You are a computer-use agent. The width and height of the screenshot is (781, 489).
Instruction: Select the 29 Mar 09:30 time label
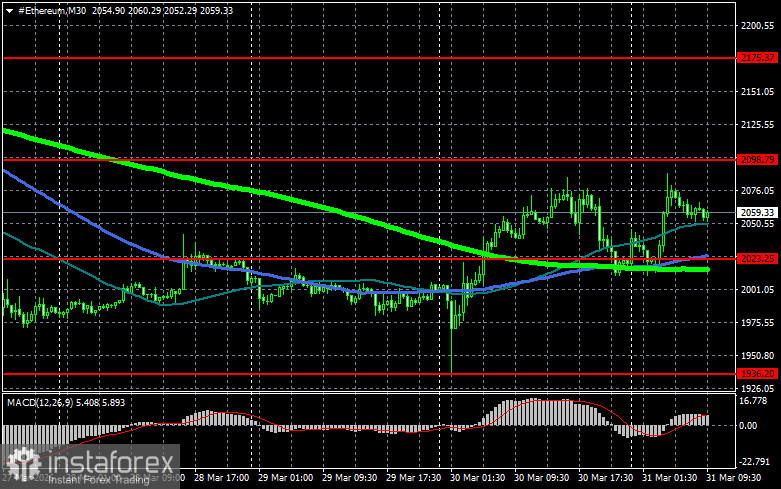click(x=350, y=478)
